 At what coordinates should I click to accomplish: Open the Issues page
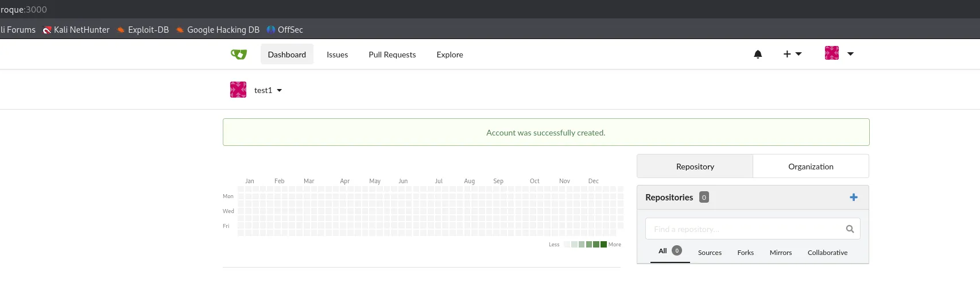pyautogui.click(x=338, y=55)
